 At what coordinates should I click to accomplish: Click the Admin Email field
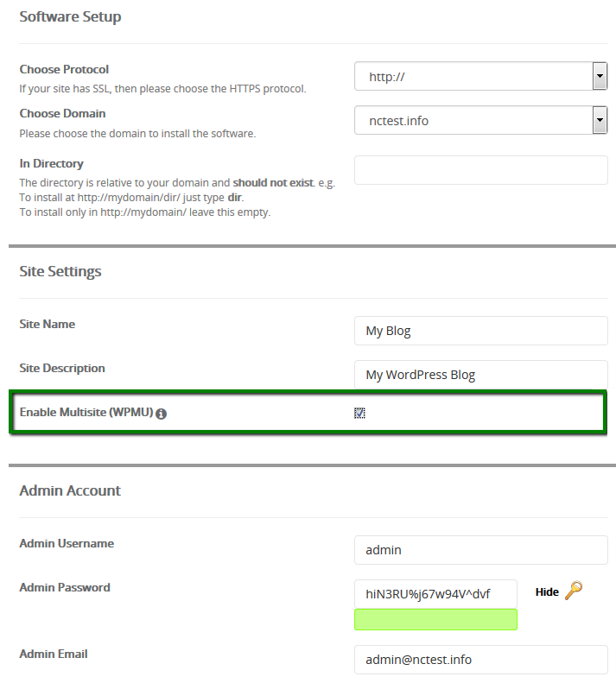pos(481,660)
